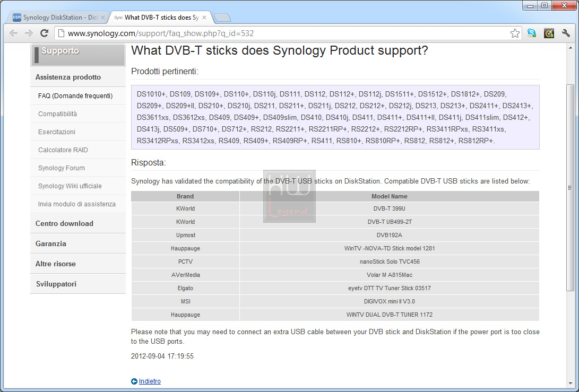Switch to the Synology DiskStation tab
Image resolution: width=579 pixels, height=392 pixels.
(58, 18)
